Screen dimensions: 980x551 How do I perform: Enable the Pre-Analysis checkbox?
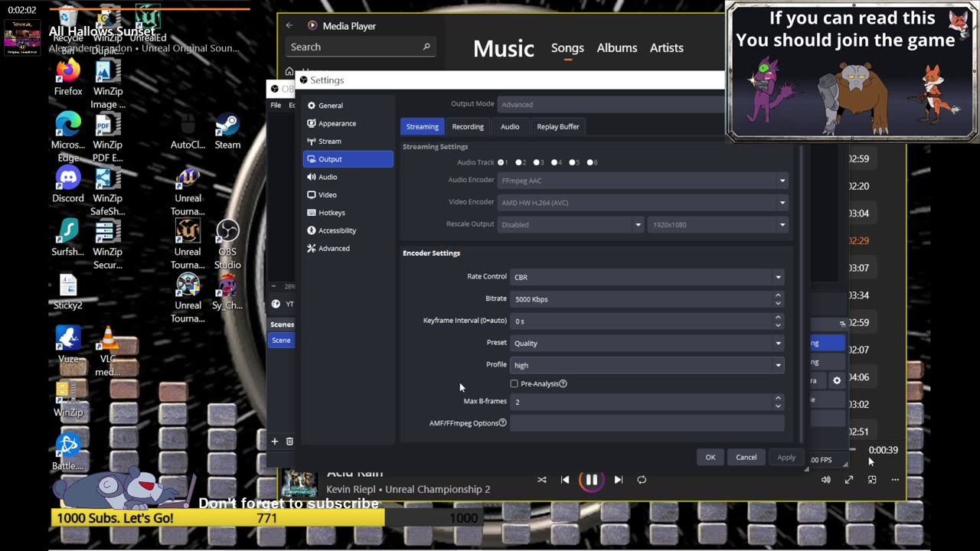pos(514,383)
